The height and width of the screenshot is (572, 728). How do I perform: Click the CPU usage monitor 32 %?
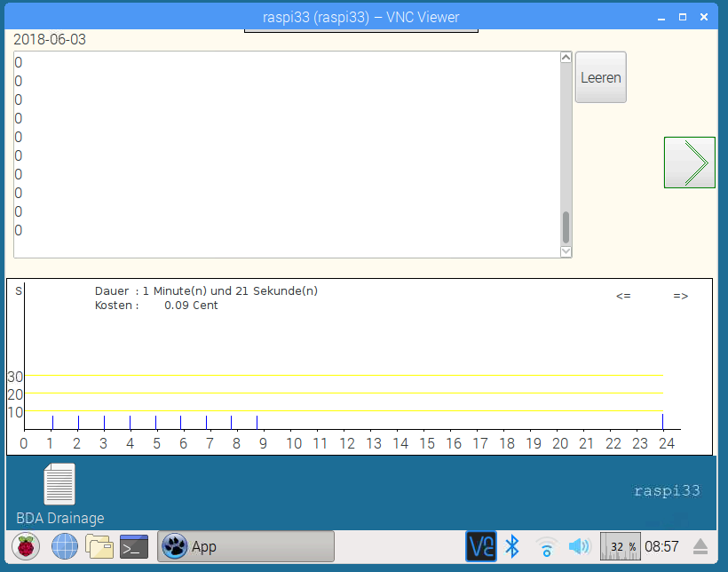[621, 546]
